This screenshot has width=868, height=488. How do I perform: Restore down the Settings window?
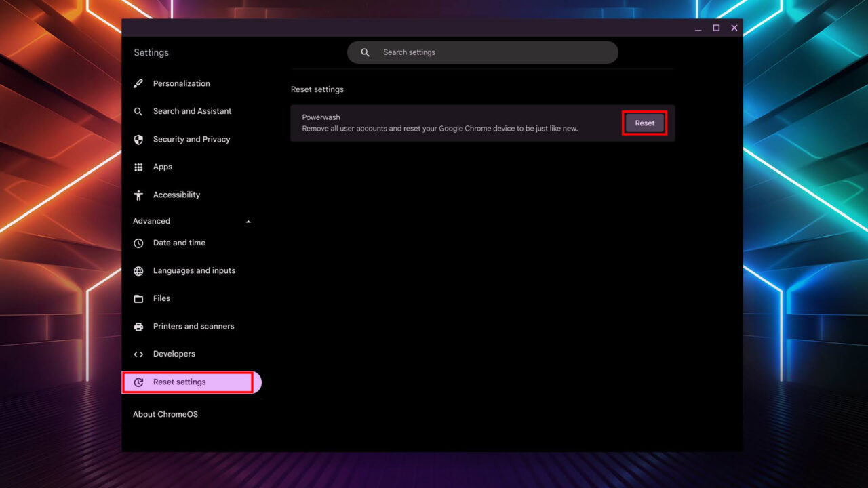pyautogui.click(x=716, y=28)
